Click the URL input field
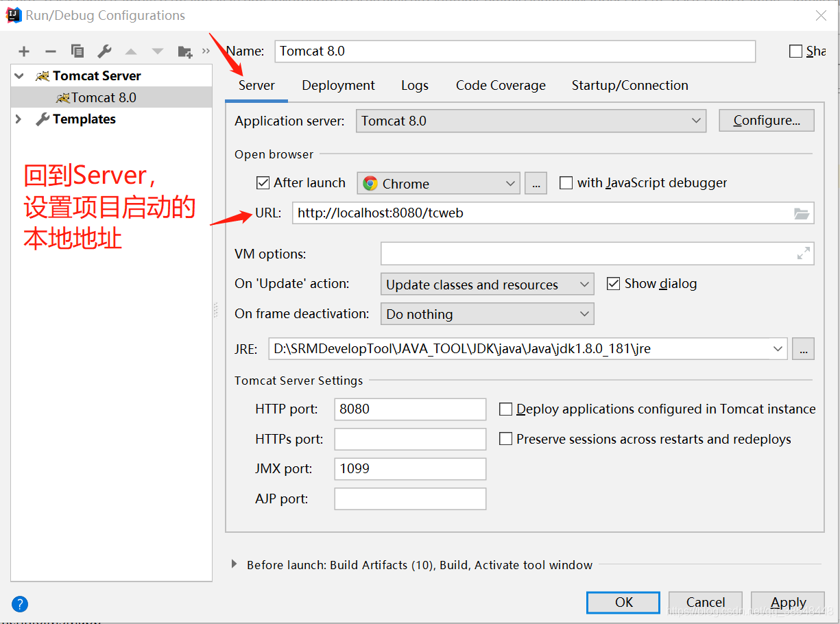Viewport: 840px width, 624px height. tap(553, 213)
